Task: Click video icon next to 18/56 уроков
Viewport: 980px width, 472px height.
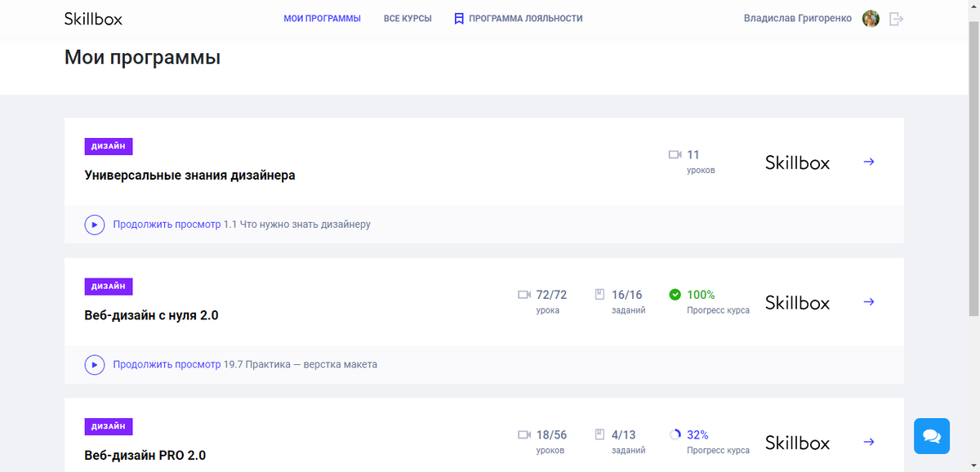Action: click(x=524, y=435)
